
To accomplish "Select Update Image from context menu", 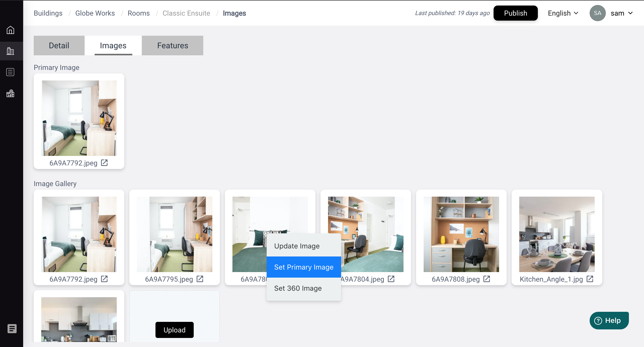I will point(297,246).
